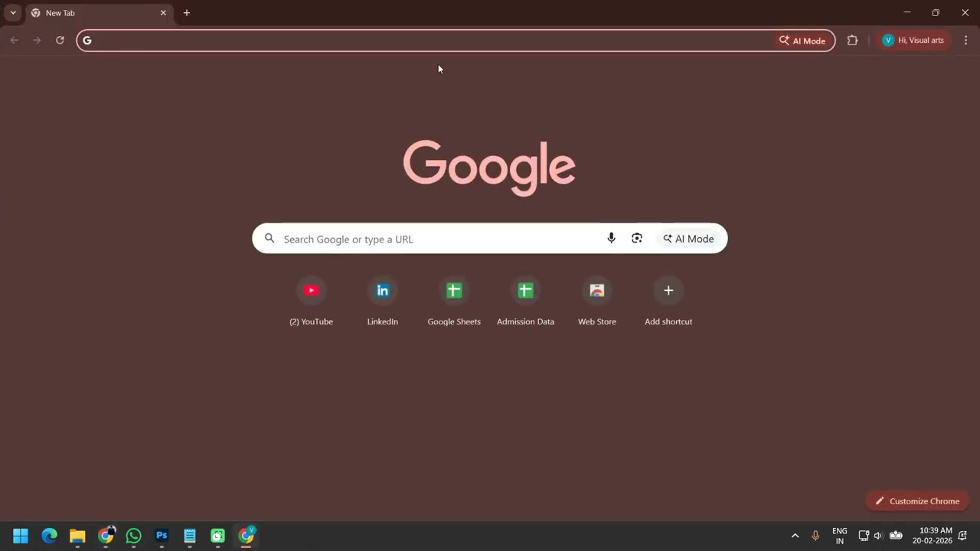The width and height of the screenshot is (980, 551).
Task: Click the back navigation arrow
Action: click(14, 40)
